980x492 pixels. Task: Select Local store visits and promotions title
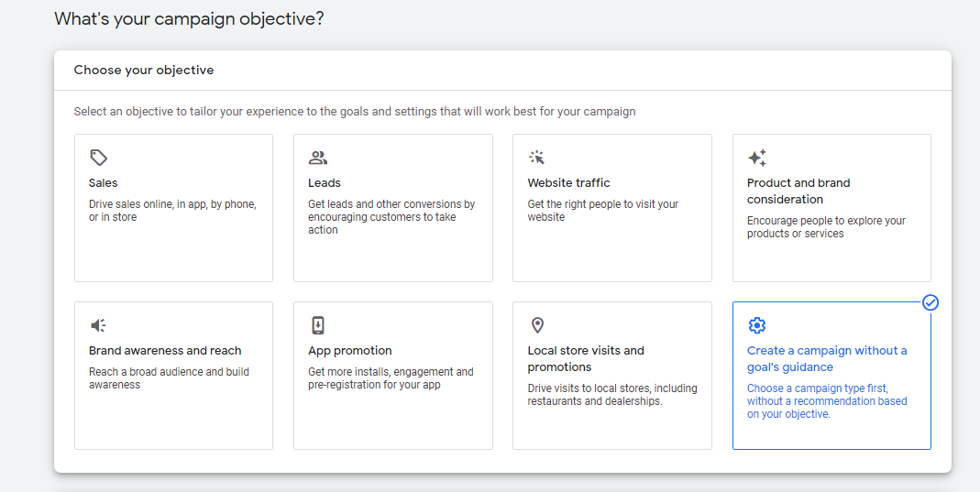pyautogui.click(x=586, y=358)
